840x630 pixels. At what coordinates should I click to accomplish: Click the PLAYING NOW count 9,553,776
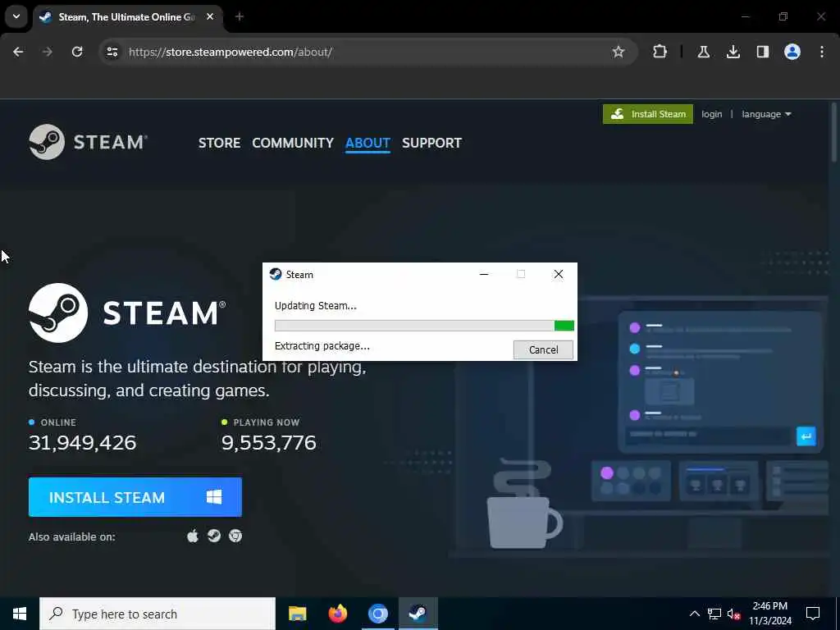click(x=269, y=442)
